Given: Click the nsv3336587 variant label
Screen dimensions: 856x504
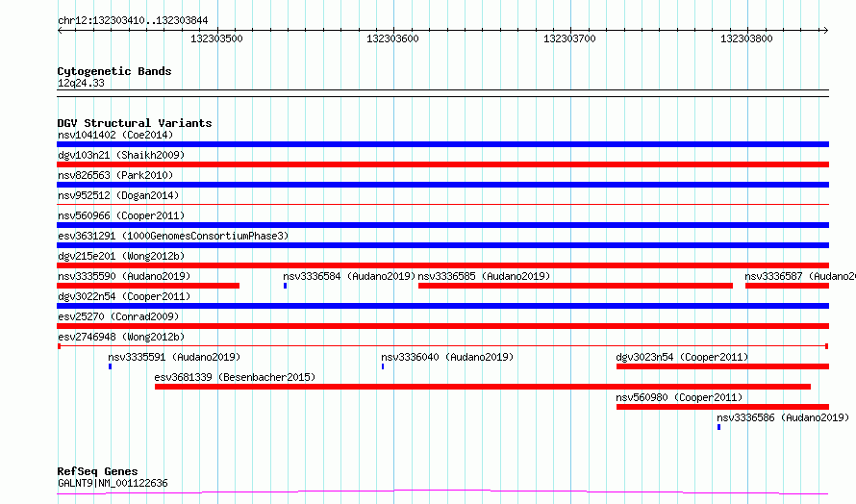Looking at the screenshot, I should pos(800,276).
